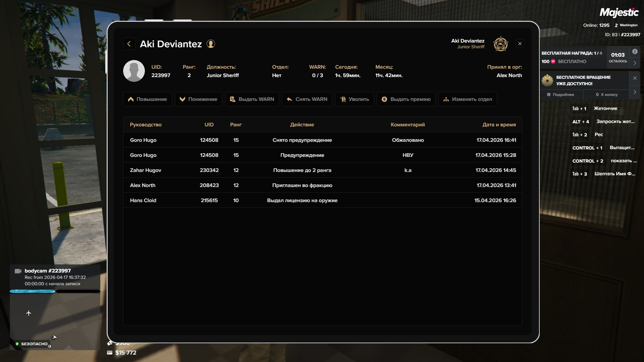Dismiss the free spin notification

635,78
